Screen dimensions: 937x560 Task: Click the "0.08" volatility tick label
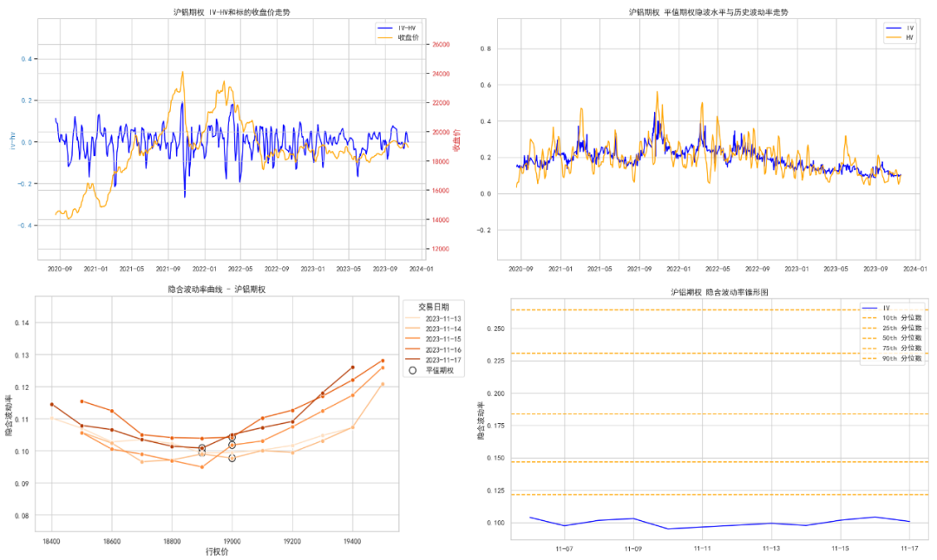click(22, 516)
